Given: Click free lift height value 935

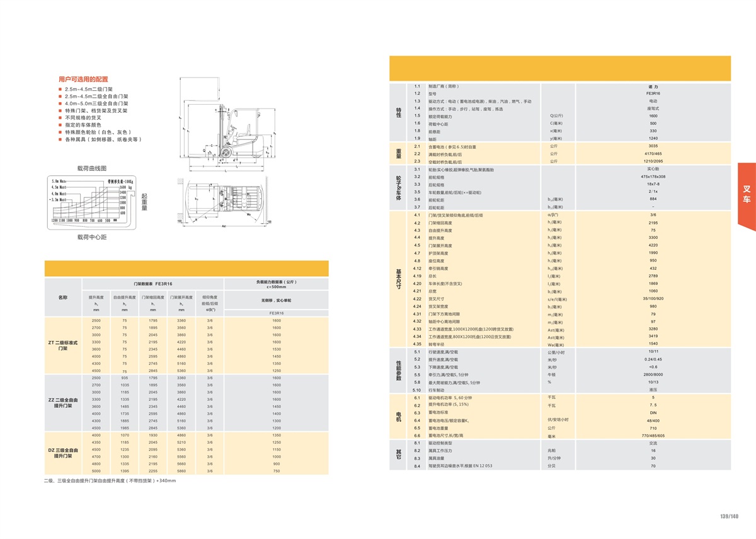Looking at the screenshot, I should pos(124,378).
